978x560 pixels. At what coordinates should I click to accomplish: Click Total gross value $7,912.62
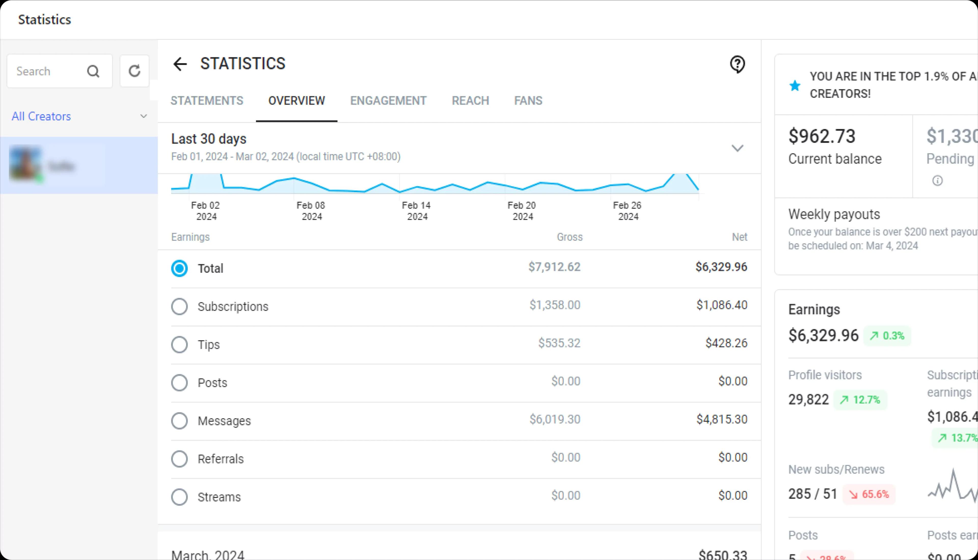[x=554, y=267]
